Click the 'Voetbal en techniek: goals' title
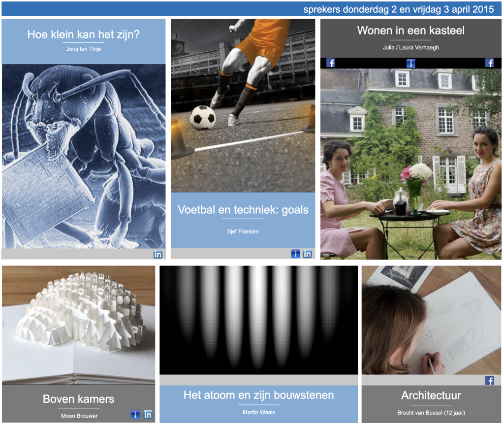This screenshot has width=504, height=425. click(243, 210)
